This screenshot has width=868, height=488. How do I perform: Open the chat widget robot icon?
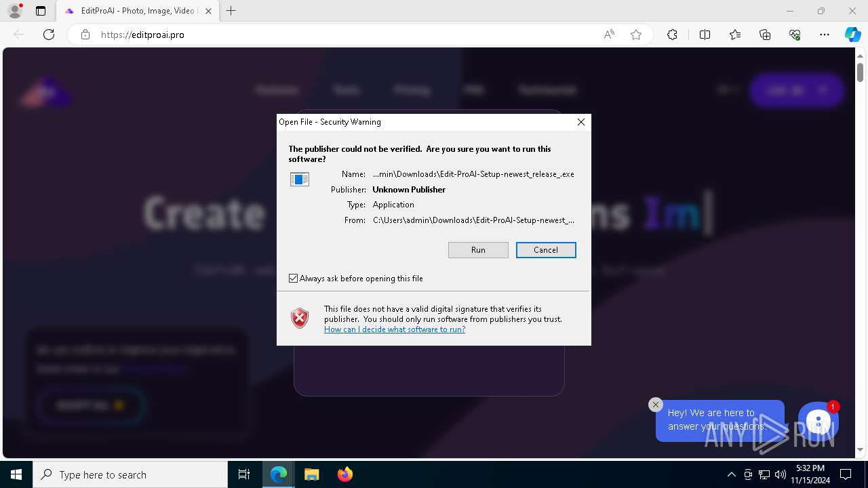(x=818, y=422)
